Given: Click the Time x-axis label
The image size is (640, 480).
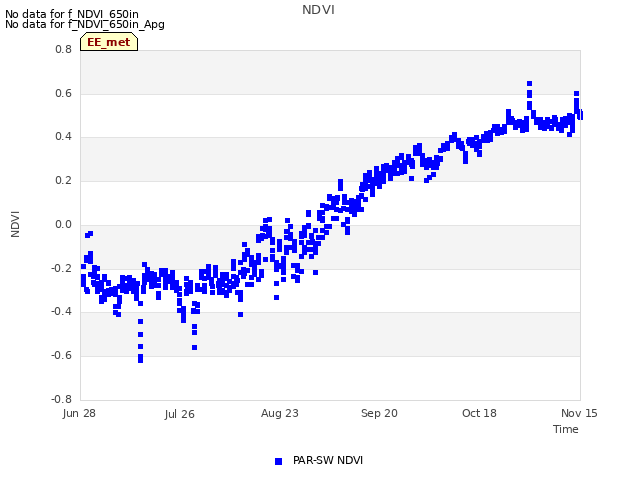Looking at the screenshot, I should click(x=566, y=429).
